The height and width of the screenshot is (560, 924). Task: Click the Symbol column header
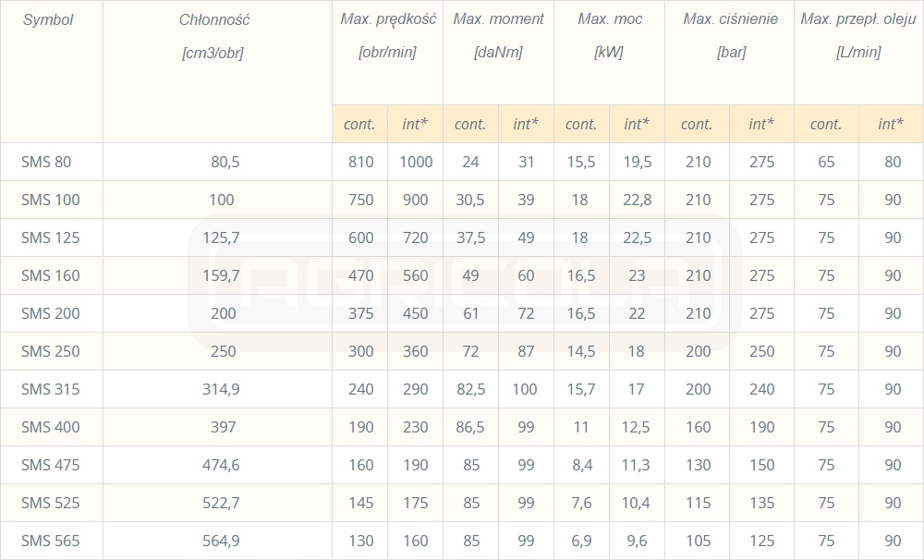47,19
